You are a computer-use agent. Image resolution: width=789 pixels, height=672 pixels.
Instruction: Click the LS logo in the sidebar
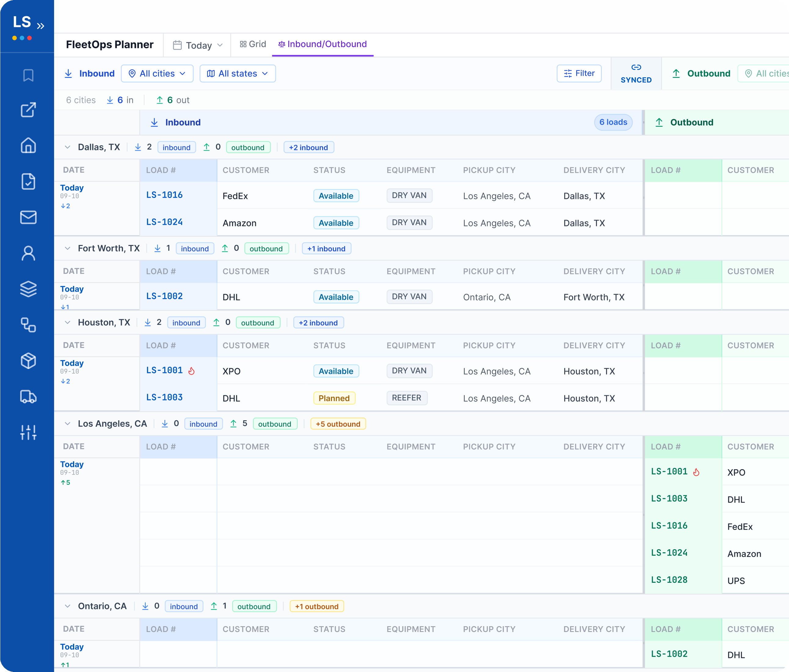coord(22,22)
